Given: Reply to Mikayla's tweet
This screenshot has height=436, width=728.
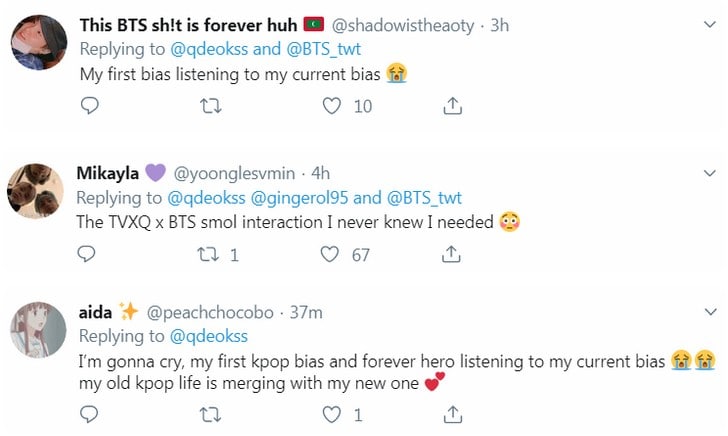Looking at the screenshot, I should click(89, 255).
